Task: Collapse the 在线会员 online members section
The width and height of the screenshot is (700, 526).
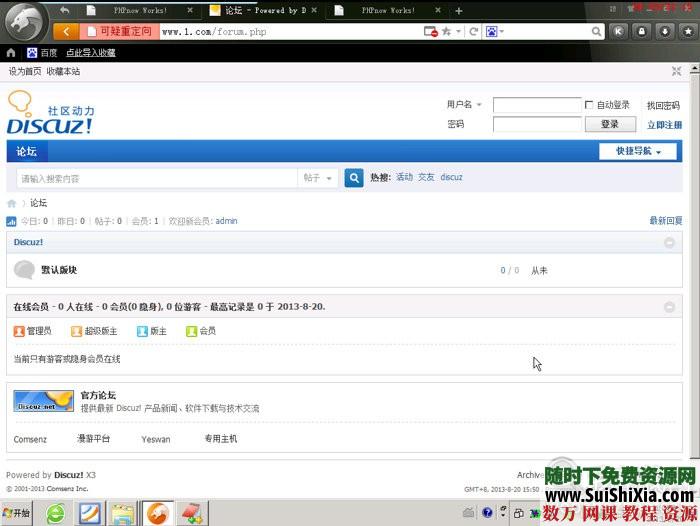Action: tap(670, 306)
